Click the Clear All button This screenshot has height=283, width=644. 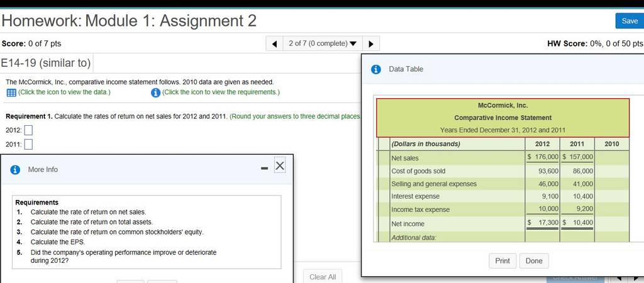pyautogui.click(x=323, y=277)
